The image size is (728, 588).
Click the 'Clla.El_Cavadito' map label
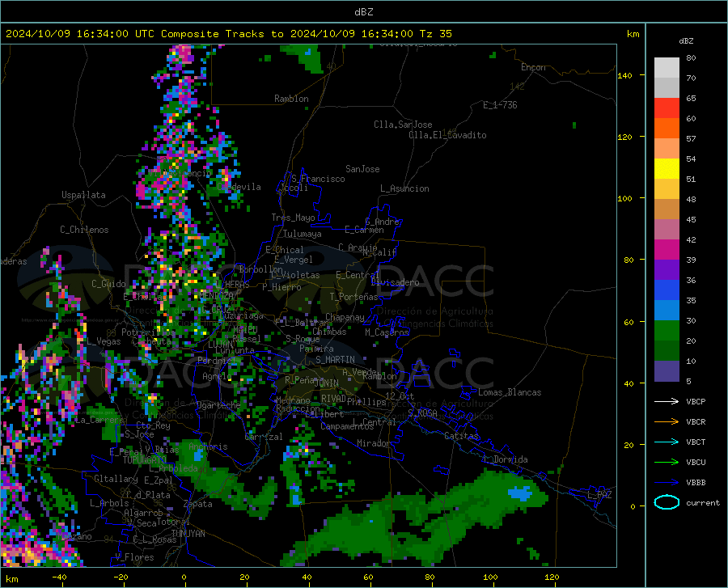(447, 135)
